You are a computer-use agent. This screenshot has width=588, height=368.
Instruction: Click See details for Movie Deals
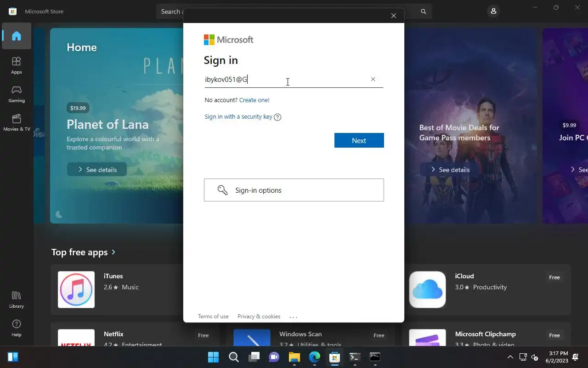coord(450,170)
